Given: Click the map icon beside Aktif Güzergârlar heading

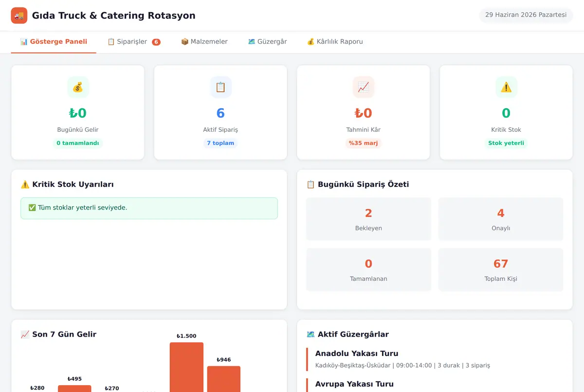Looking at the screenshot, I should [310, 334].
